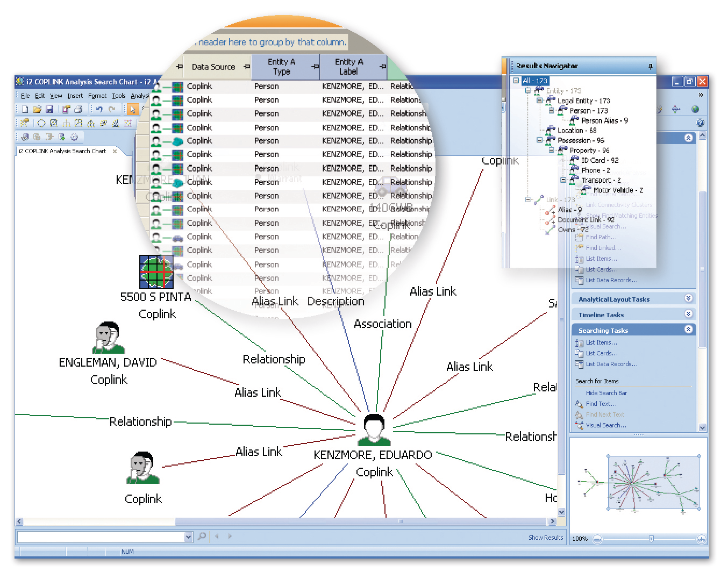Viewport: 728px width, 572px height.
Task: Save the chart using the floppy disk icon
Action: (49, 109)
